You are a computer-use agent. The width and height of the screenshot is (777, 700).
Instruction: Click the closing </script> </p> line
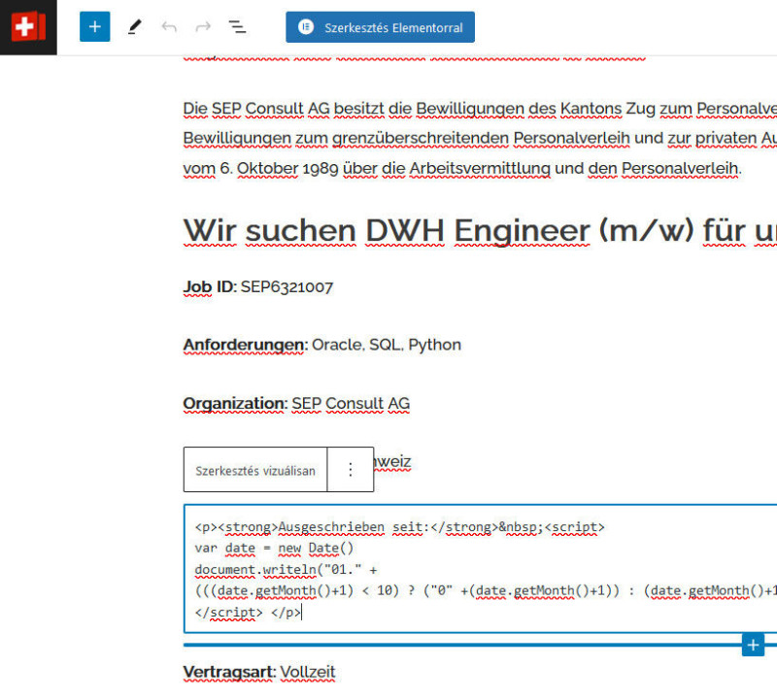click(x=248, y=613)
